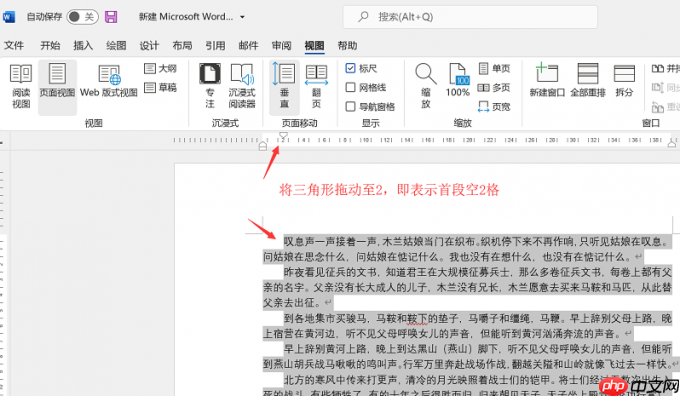Enable Focus mode (专注)
Viewport: 680px width, 396px height.
click(x=210, y=86)
